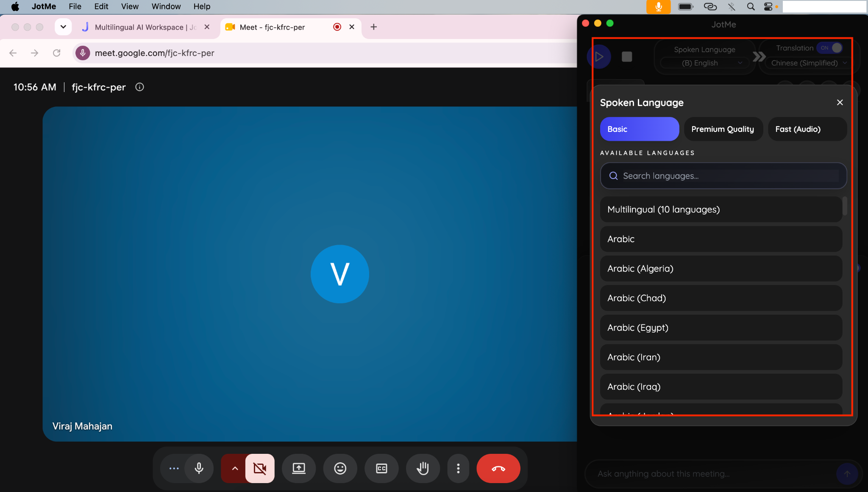The image size is (868, 492).
Task: Open emoji reactions in Meet
Action: click(340, 468)
